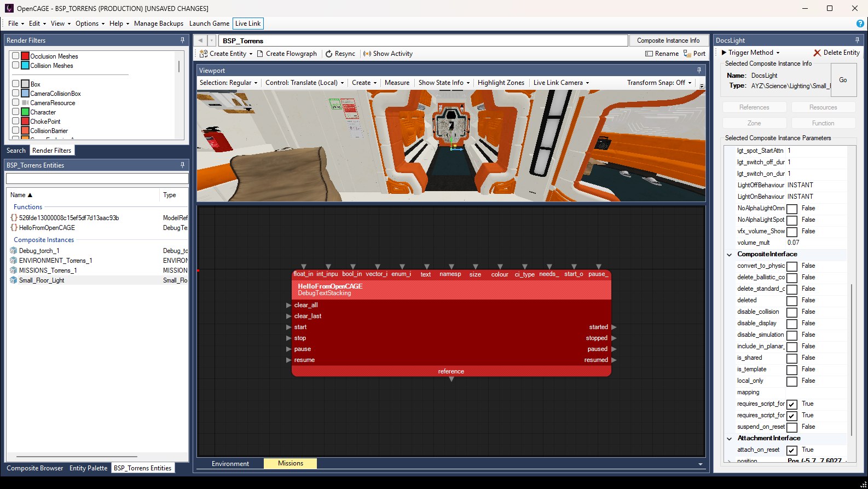Click the Rename icon in composite toolbar
Image resolution: width=868 pixels, height=489 pixels.
649,54
